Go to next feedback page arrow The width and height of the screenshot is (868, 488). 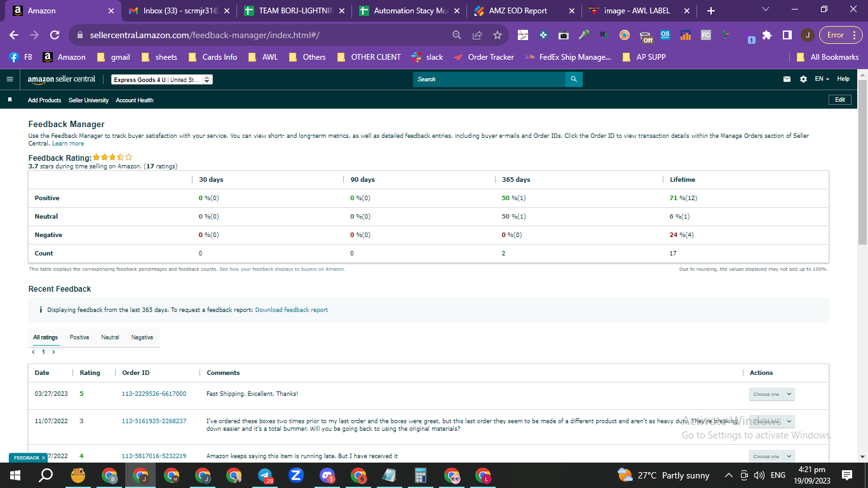tap(53, 352)
